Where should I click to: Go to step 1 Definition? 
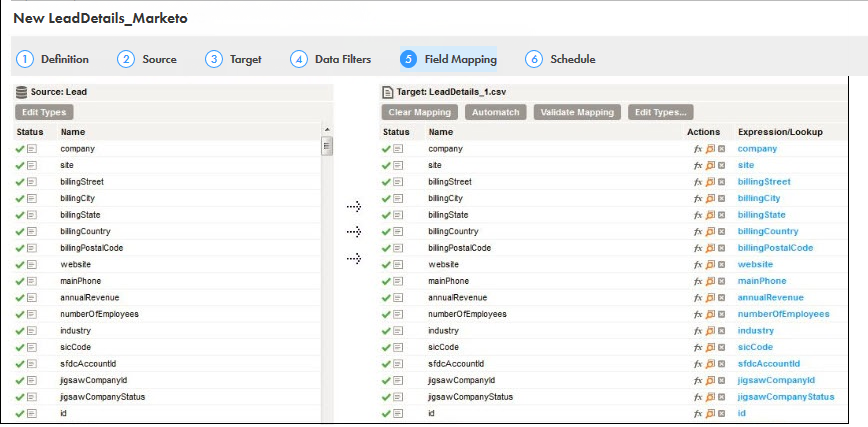[x=53, y=59]
